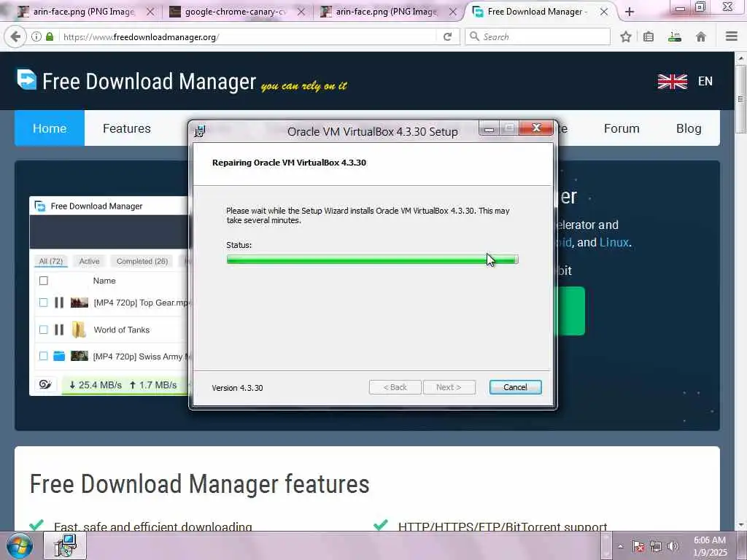Click the network tray icon
747x560 pixels.
(656, 546)
